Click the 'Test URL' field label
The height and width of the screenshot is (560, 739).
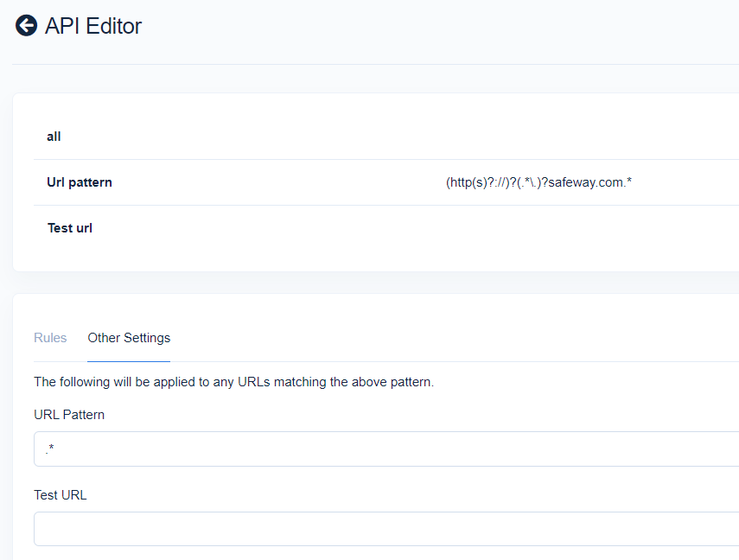point(61,495)
